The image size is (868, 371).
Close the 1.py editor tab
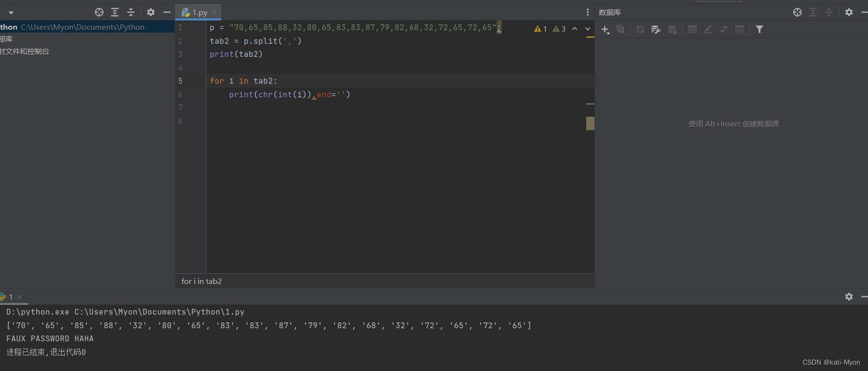pos(214,13)
